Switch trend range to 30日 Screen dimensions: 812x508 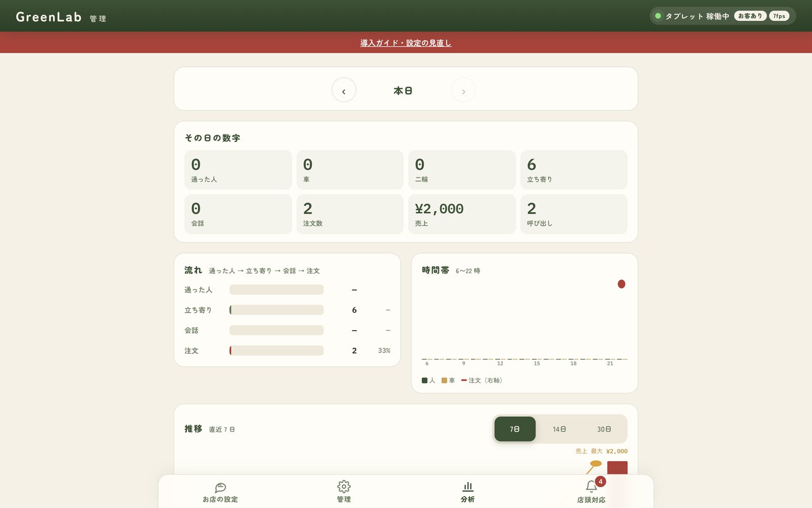604,429
